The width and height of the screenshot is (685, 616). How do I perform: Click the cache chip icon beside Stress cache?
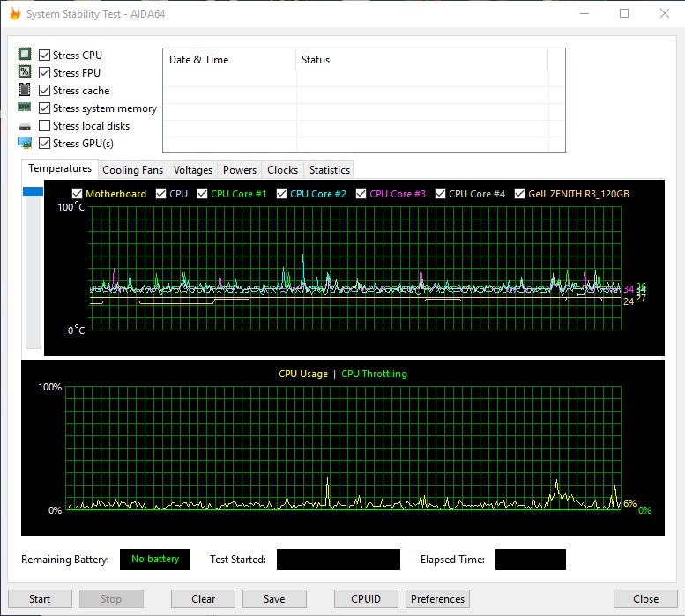[25, 90]
